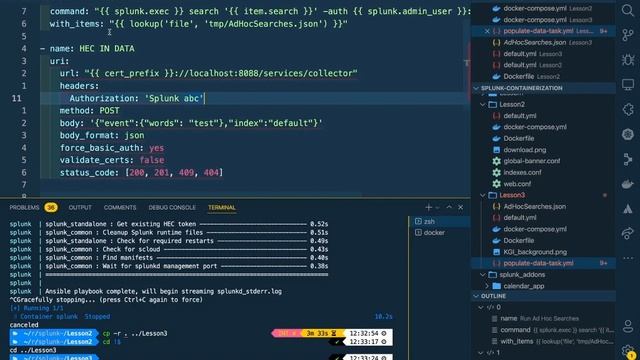Open the Docker whale view in activity bar

(x=628, y=184)
